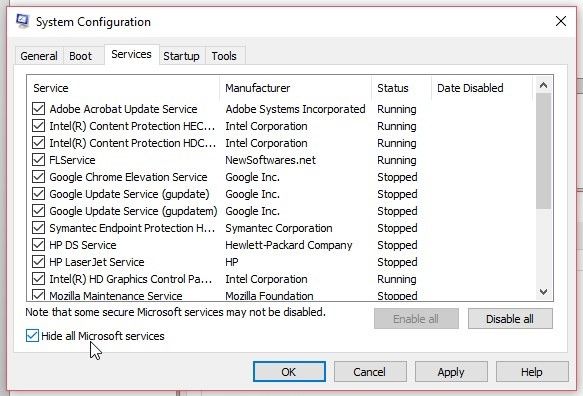Image resolution: width=583 pixels, height=396 pixels.
Task: Click the scrollbar up arrow
Action: (543, 85)
